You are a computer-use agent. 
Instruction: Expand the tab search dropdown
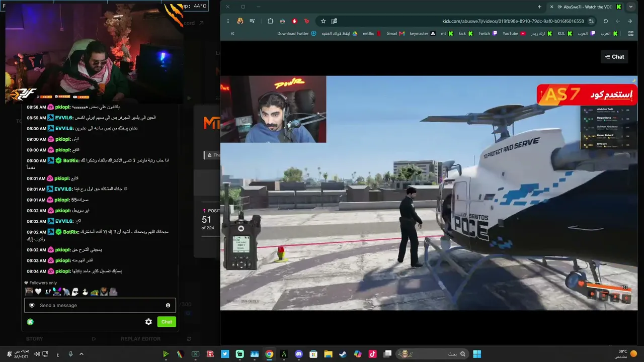coord(630,7)
